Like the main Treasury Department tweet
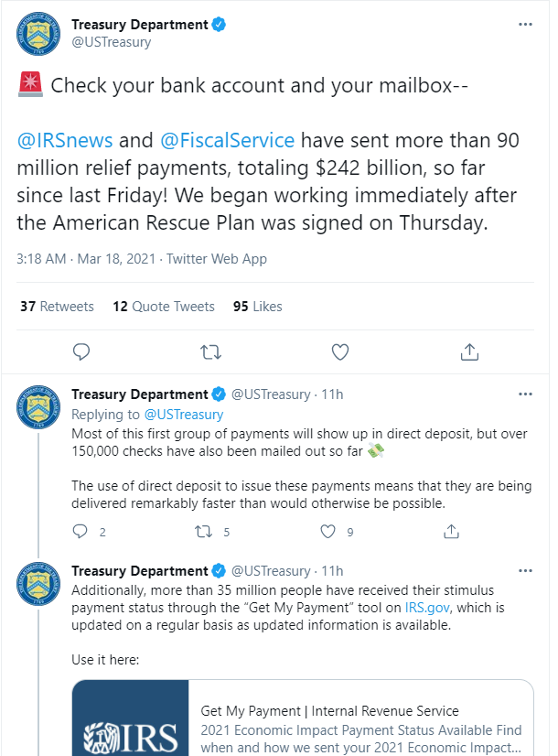558x756 pixels. [x=340, y=351]
